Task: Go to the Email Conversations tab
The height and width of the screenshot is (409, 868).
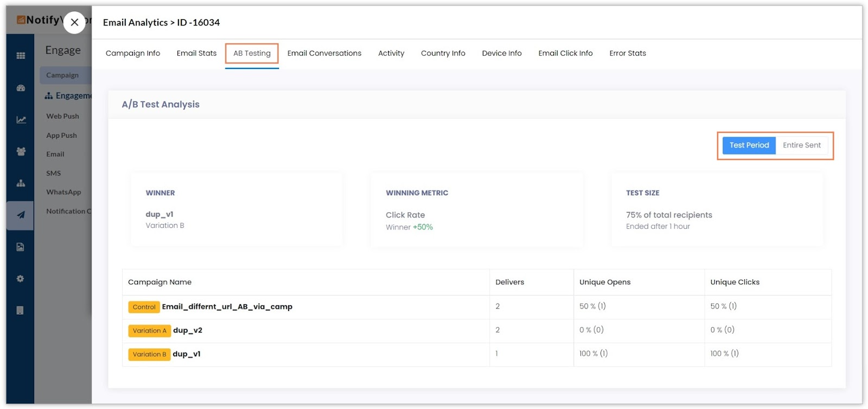Action: [x=324, y=53]
